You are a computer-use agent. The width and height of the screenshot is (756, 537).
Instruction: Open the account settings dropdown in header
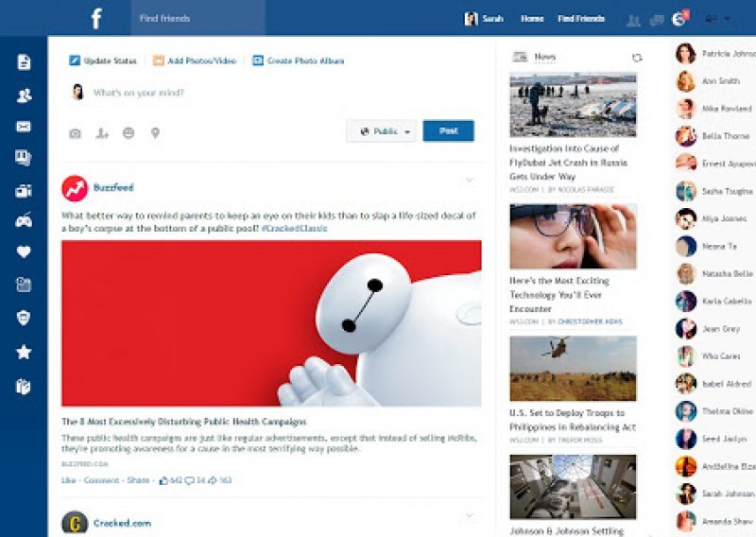coord(727,19)
